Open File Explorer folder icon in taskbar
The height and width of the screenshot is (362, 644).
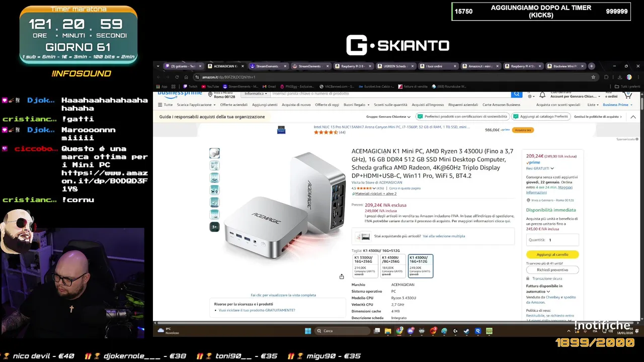tap(388, 331)
